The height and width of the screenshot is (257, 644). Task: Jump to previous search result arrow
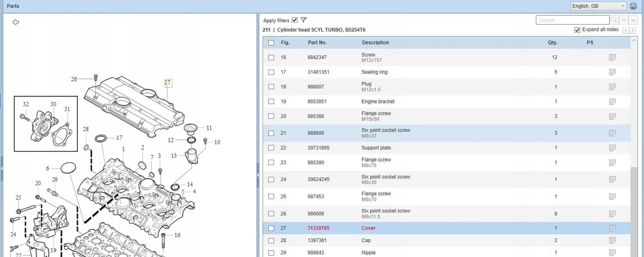(x=624, y=20)
